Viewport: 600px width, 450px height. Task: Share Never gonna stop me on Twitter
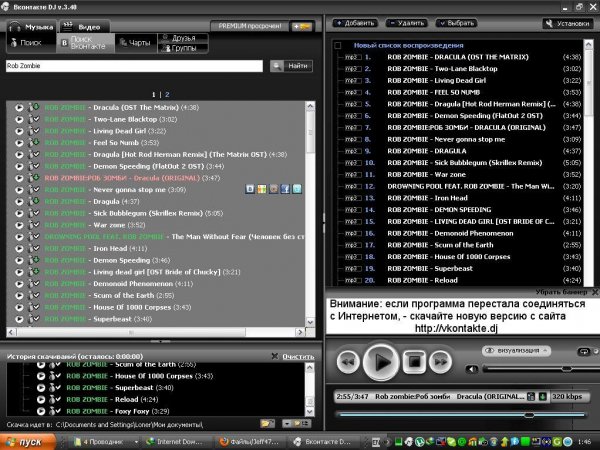[x=297, y=189]
